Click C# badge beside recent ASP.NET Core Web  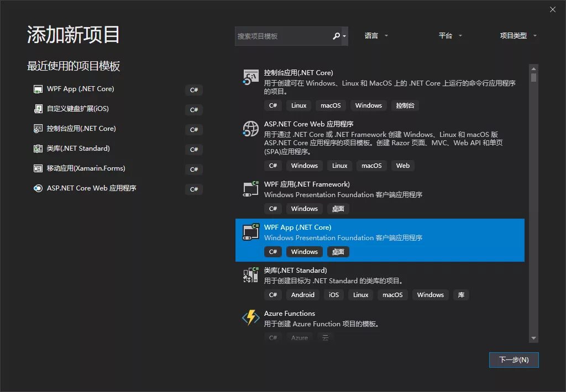[x=194, y=189]
